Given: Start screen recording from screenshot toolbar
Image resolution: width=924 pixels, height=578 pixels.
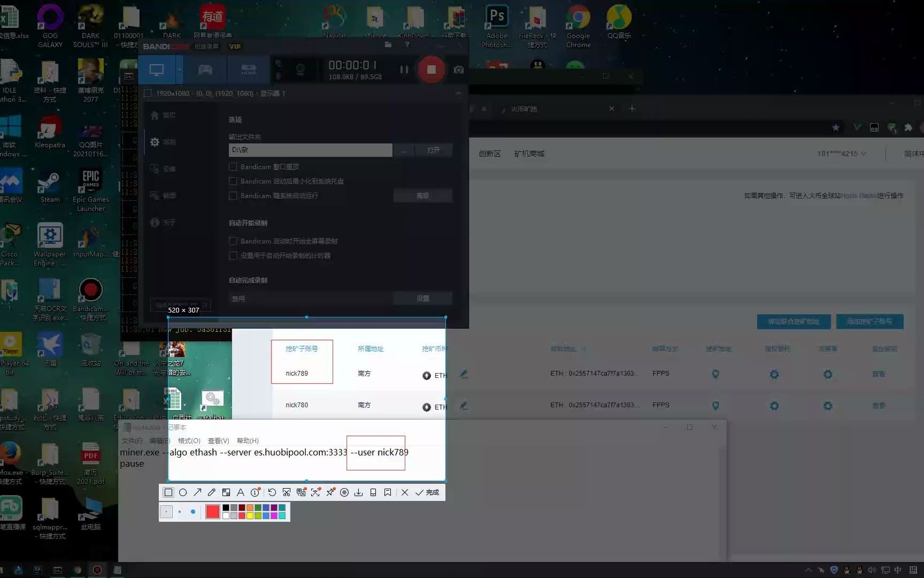Looking at the screenshot, I should coord(344,492).
